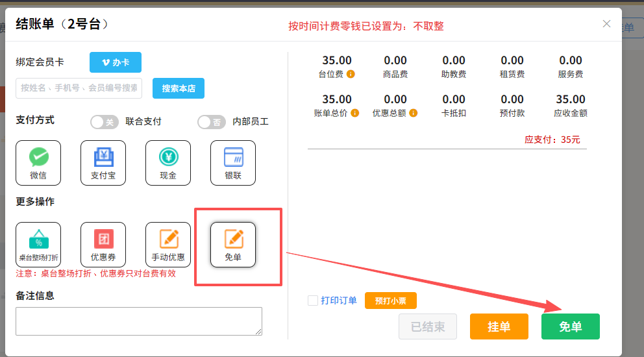This screenshot has width=644, height=357.
Task: Click the green 免单 confirm button
Action: pos(571,326)
